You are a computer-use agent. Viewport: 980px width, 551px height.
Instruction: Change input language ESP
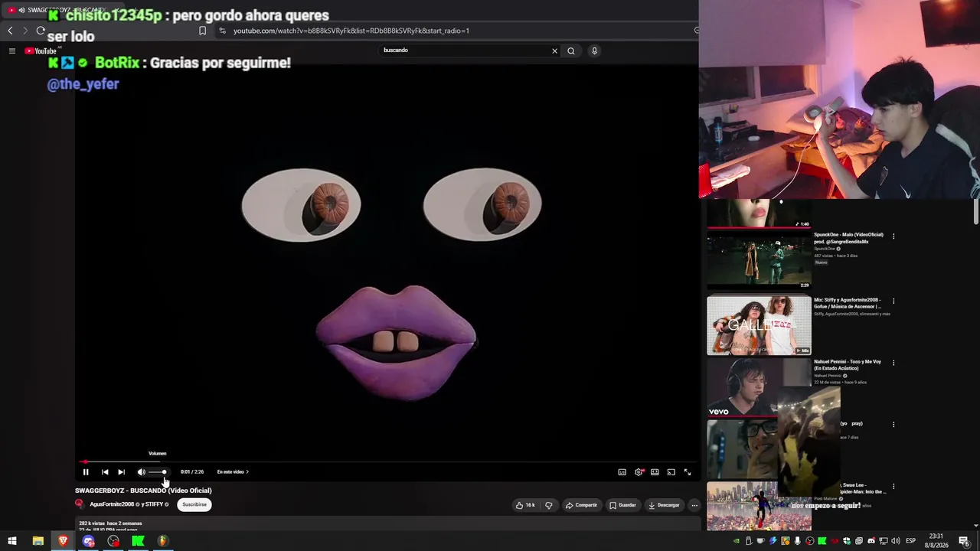[x=911, y=541]
